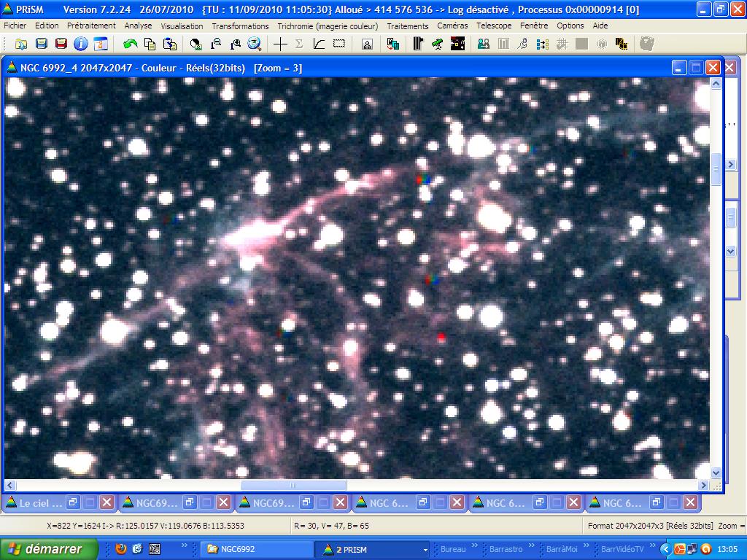Open the Prétraitement menu
The image size is (747, 560).
[x=91, y=26]
